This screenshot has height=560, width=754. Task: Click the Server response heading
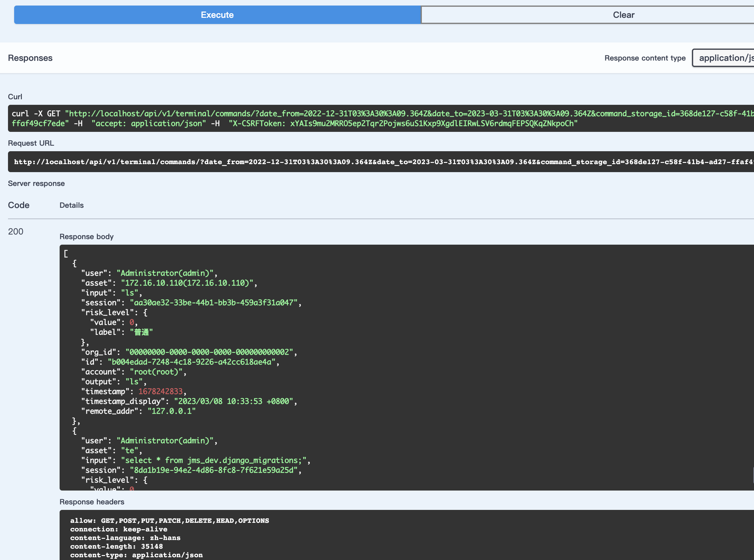point(36,183)
